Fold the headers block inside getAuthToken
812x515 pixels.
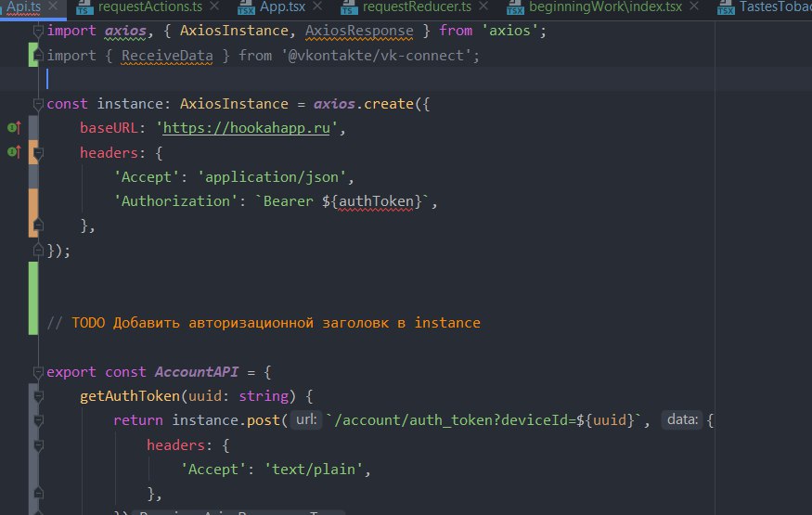point(38,445)
